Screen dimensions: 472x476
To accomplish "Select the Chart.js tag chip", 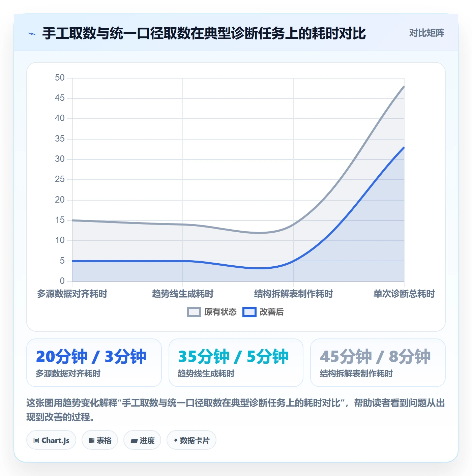I will click(x=51, y=440).
